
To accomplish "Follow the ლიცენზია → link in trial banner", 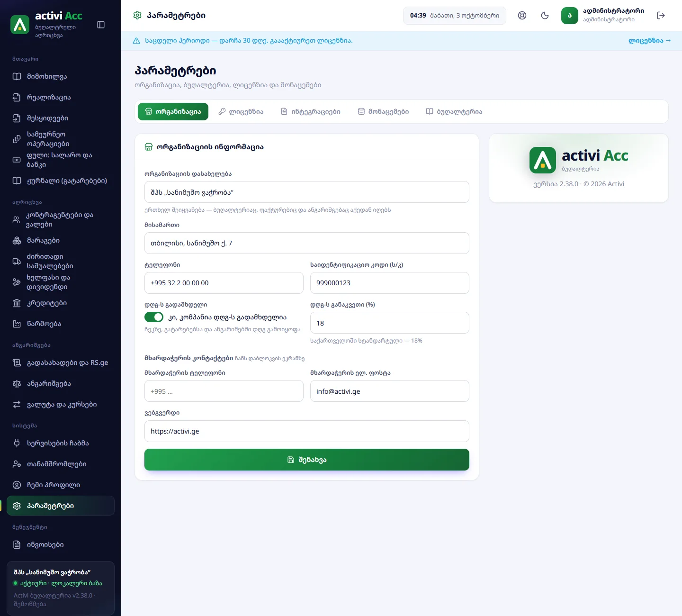I will tap(649, 41).
